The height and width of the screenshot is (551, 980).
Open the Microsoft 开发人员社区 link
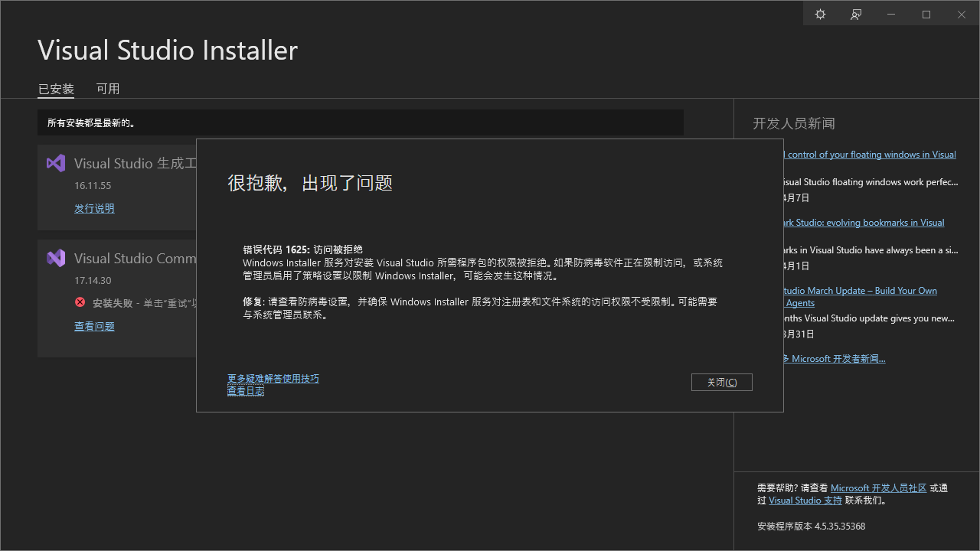[x=878, y=488]
